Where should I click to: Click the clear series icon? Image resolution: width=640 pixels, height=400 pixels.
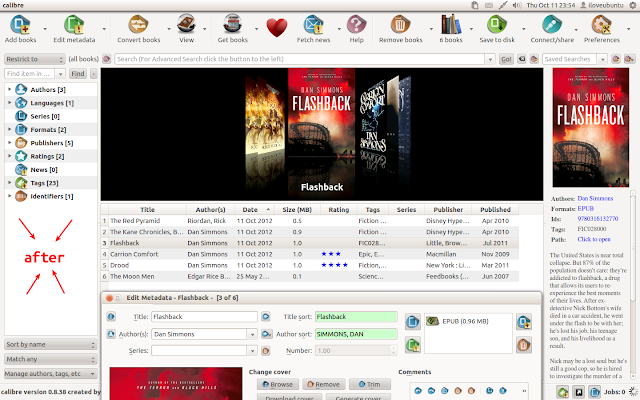point(266,351)
